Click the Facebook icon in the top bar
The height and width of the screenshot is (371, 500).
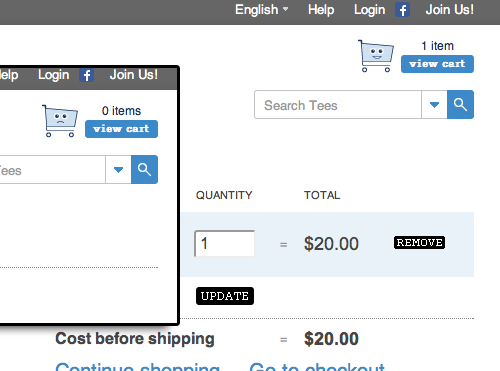pos(402,10)
